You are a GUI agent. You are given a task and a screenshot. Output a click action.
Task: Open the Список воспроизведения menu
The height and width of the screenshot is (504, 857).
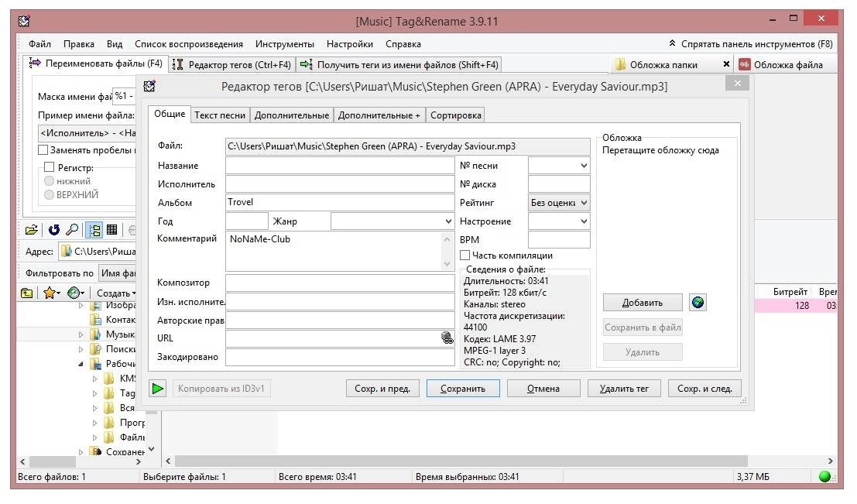[x=189, y=43]
